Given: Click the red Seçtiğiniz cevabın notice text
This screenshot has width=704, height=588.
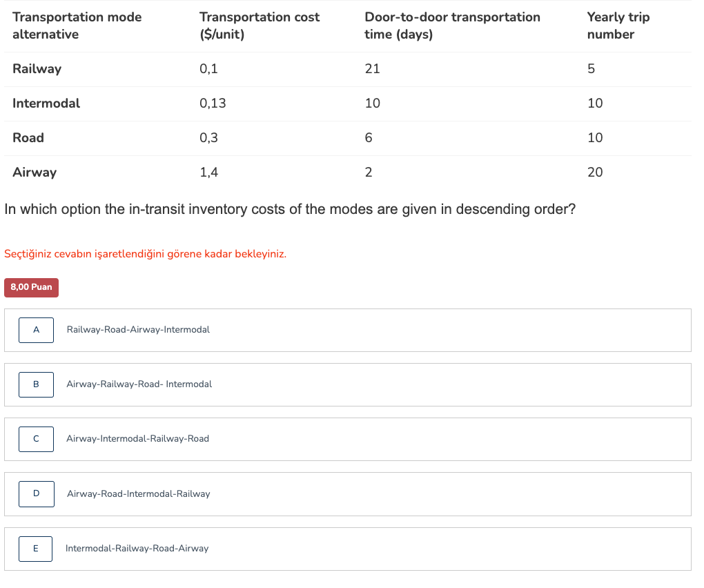Looking at the screenshot, I should [x=145, y=254].
